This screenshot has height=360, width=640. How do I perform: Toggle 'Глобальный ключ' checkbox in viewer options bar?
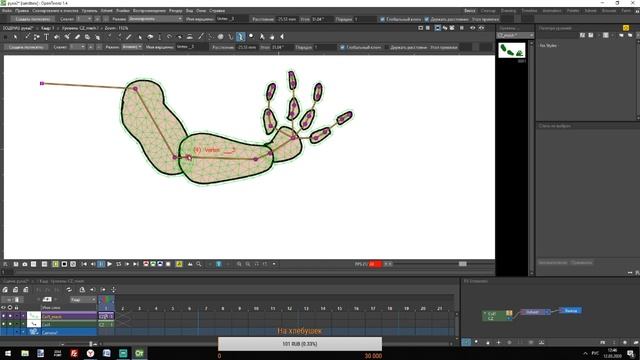coord(342,47)
